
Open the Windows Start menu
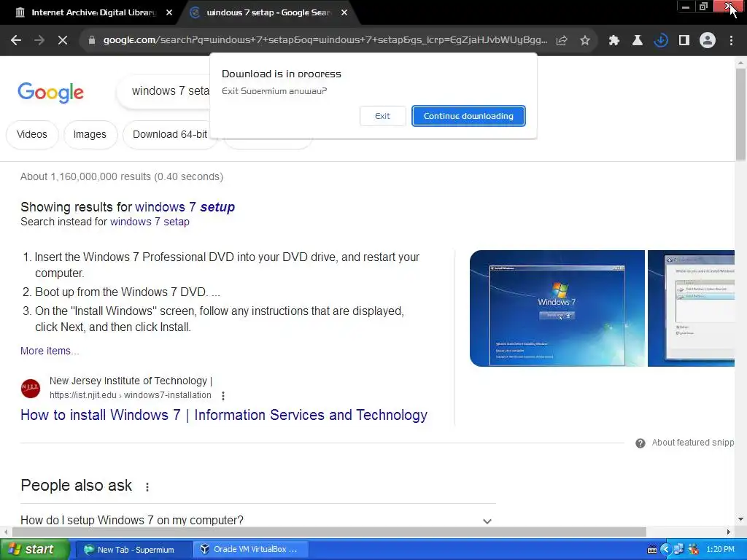(x=34, y=549)
